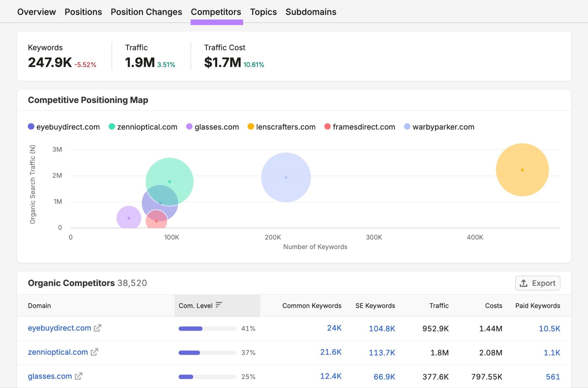
Task: Click the 41% competition level bar
Action: click(x=207, y=329)
